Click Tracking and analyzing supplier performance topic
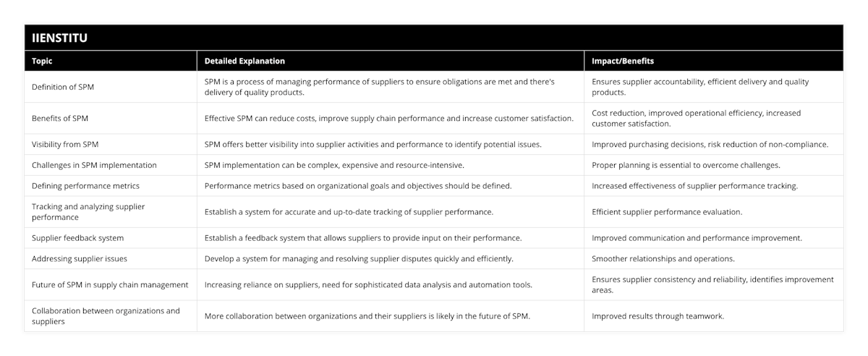 click(x=88, y=212)
